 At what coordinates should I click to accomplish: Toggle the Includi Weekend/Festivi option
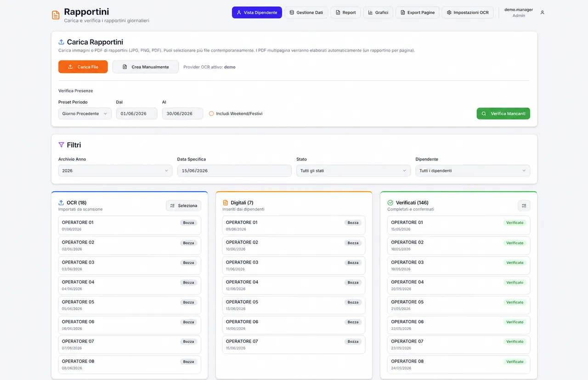(x=211, y=113)
